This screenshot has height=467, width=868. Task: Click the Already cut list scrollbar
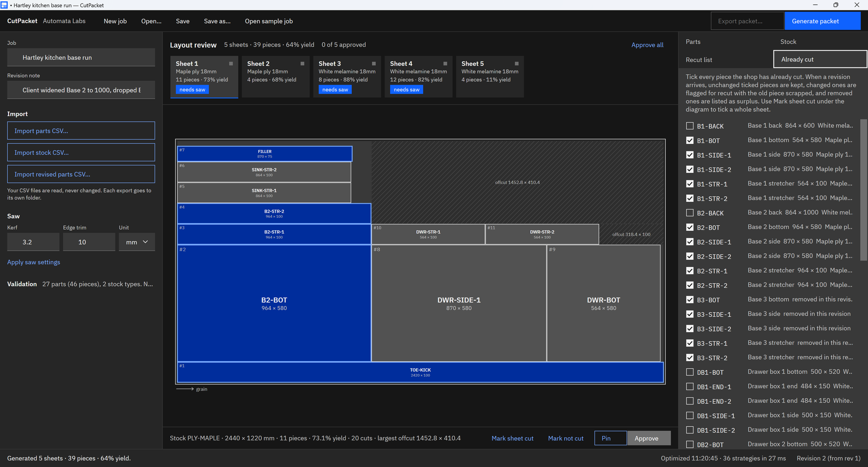(x=863, y=190)
